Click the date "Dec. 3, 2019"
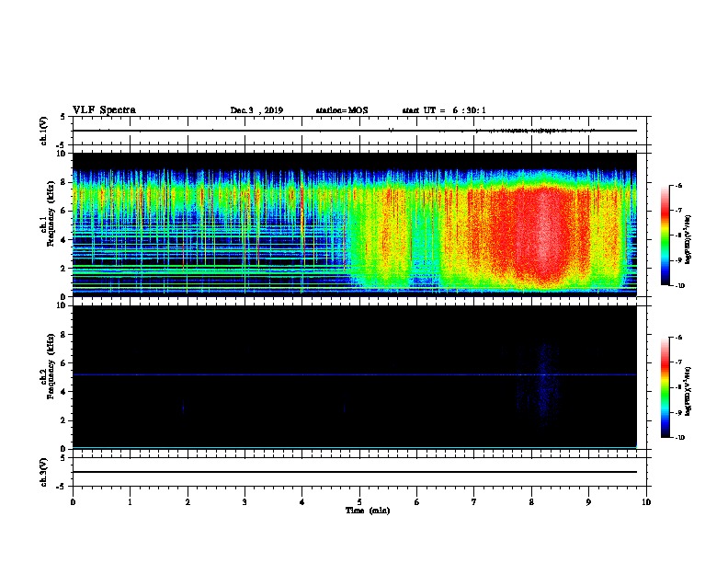Viewport: 728px width, 563px height. 256,110
